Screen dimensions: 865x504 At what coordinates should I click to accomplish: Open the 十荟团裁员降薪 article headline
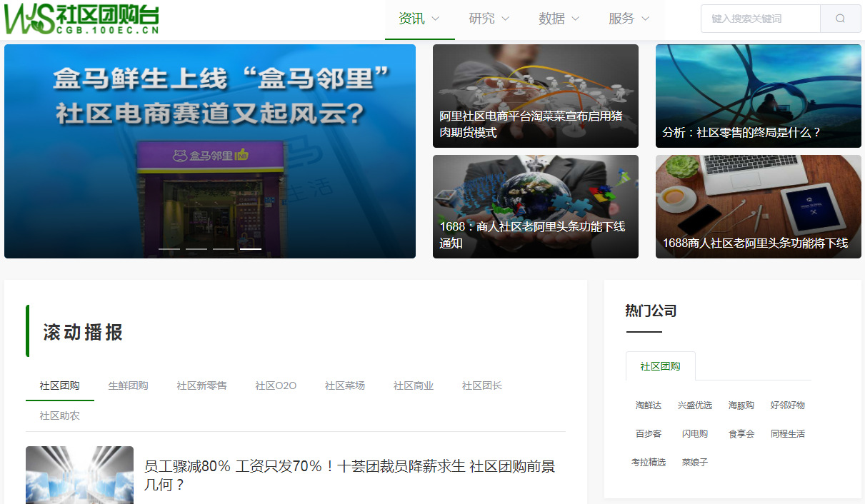(x=349, y=475)
